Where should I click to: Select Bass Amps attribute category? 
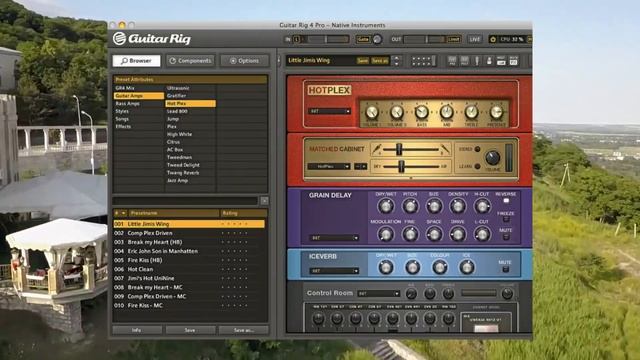(139, 104)
